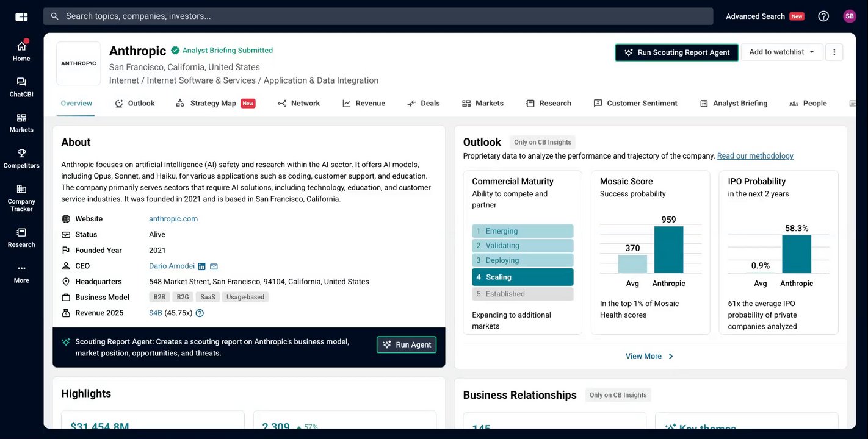Click the $4B revenue link
The height and width of the screenshot is (439, 868).
click(156, 313)
